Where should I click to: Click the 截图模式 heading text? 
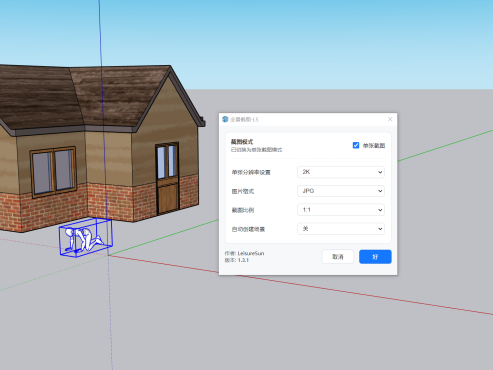click(242, 142)
